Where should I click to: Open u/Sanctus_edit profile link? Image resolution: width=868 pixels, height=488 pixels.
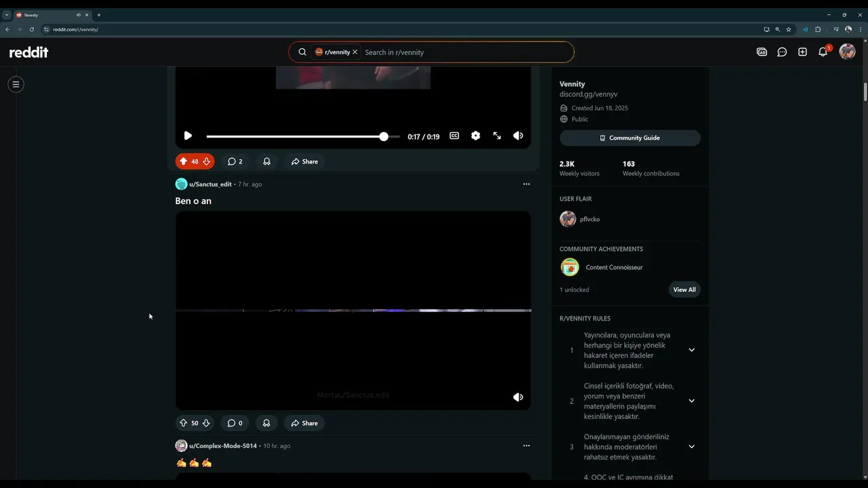[210, 184]
